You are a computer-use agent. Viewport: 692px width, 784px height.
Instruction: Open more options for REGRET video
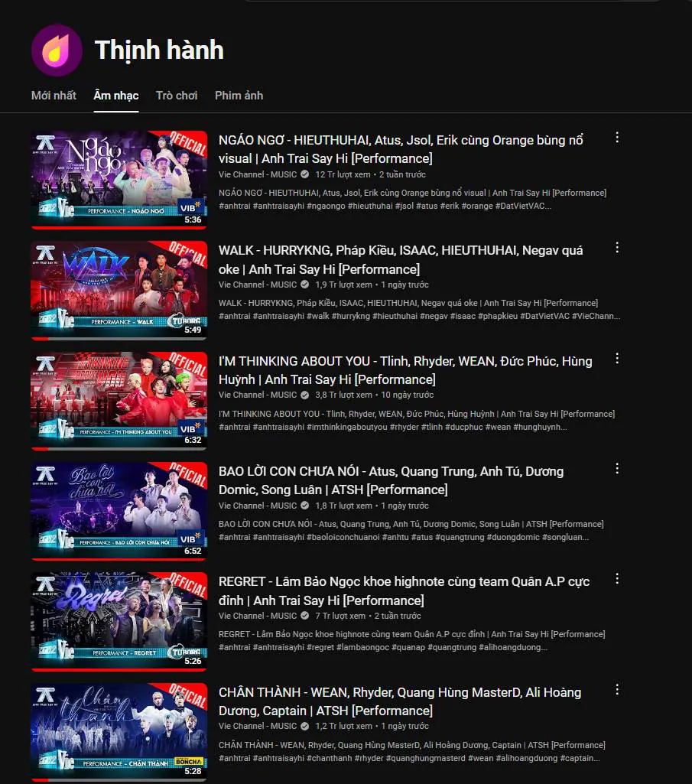click(x=617, y=579)
